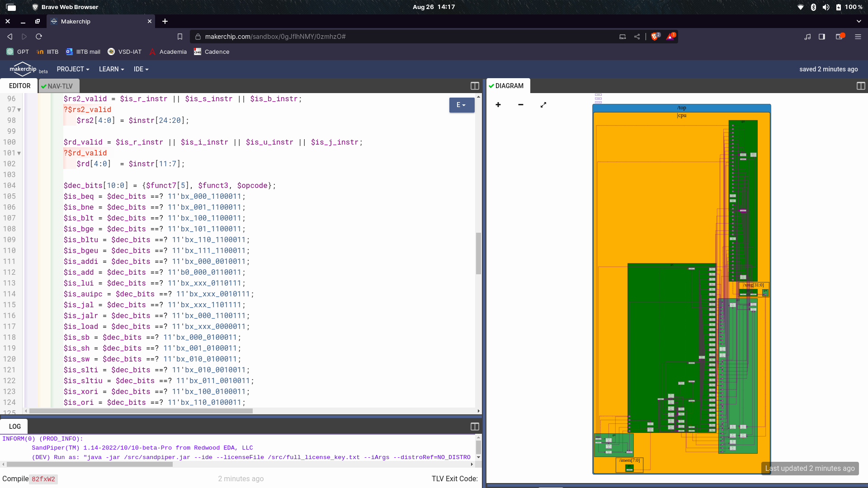Click the split-pane icon in the Diagram panel

point(860,85)
